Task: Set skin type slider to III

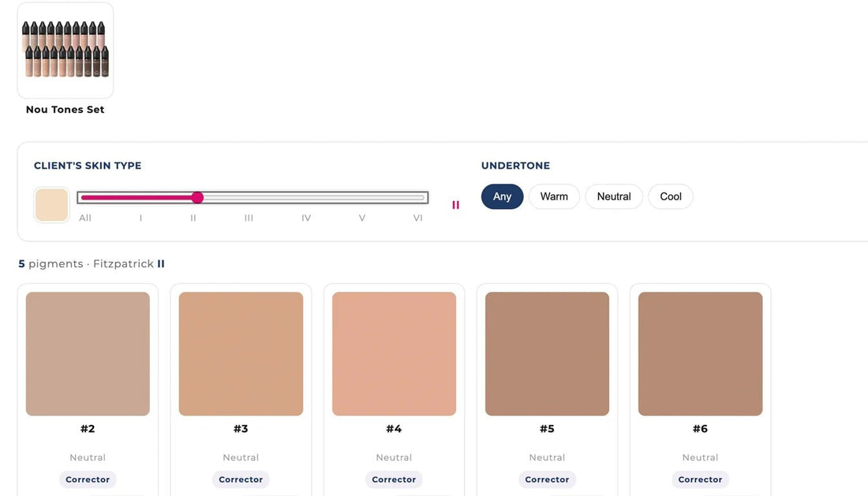Action: point(249,218)
